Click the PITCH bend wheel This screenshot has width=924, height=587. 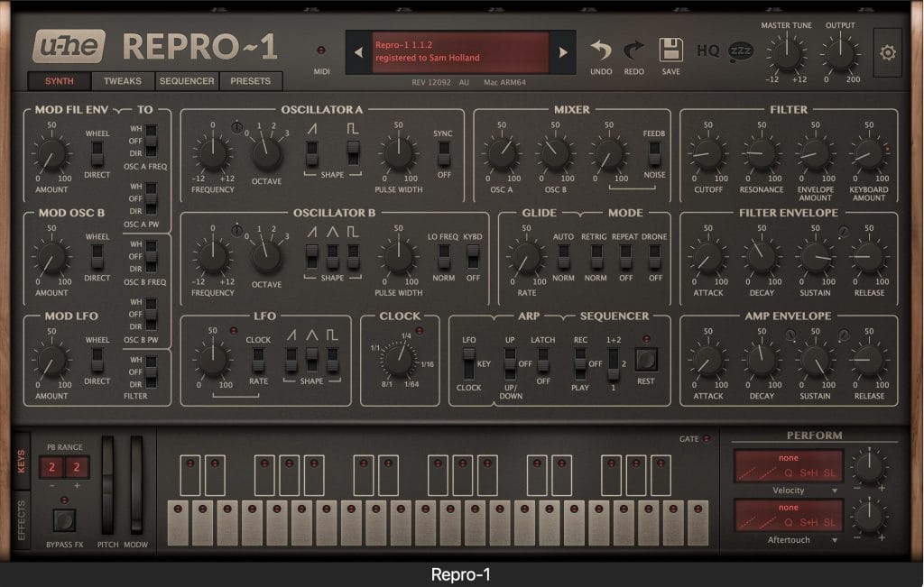point(108,485)
